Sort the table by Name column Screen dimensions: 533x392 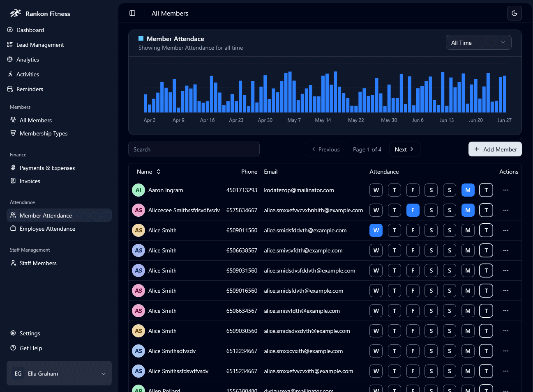(x=149, y=172)
